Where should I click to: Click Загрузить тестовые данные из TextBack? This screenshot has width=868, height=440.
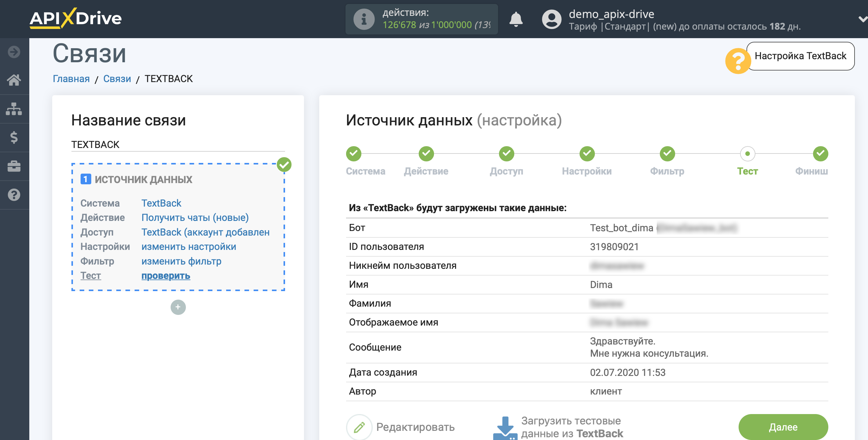click(572, 427)
